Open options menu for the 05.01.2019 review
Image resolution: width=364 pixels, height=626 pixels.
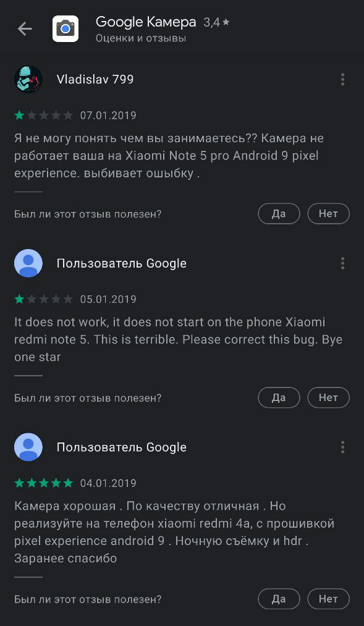(342, 263)
